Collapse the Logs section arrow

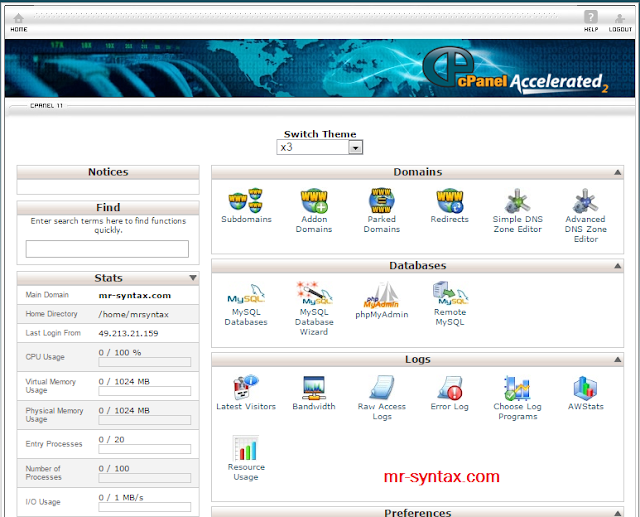(618, 359)
